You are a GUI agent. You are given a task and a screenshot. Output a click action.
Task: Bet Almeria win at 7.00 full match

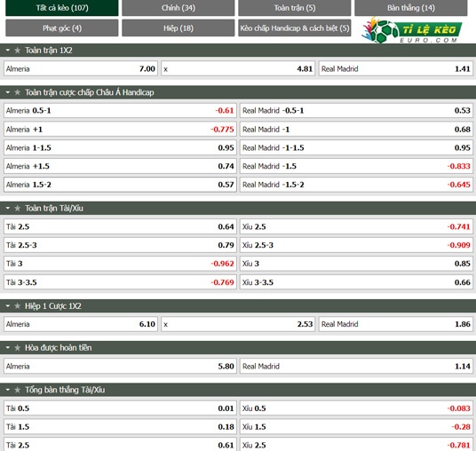81,68
